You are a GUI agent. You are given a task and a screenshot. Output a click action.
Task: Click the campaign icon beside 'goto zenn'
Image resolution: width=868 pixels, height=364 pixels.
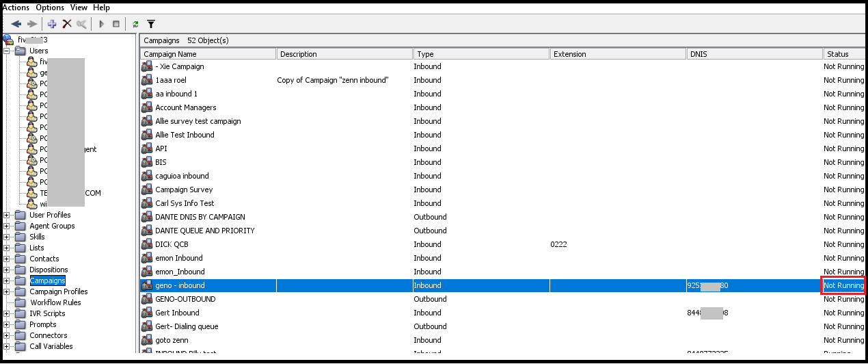point(147,340)
